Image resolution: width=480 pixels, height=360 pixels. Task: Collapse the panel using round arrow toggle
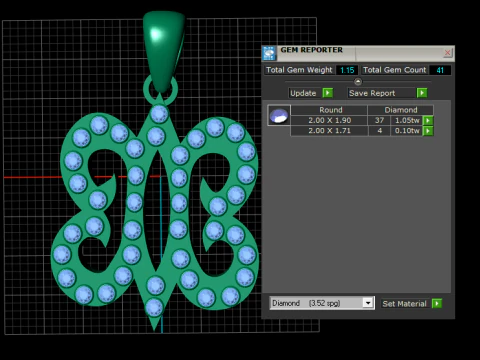click(358, 81)
